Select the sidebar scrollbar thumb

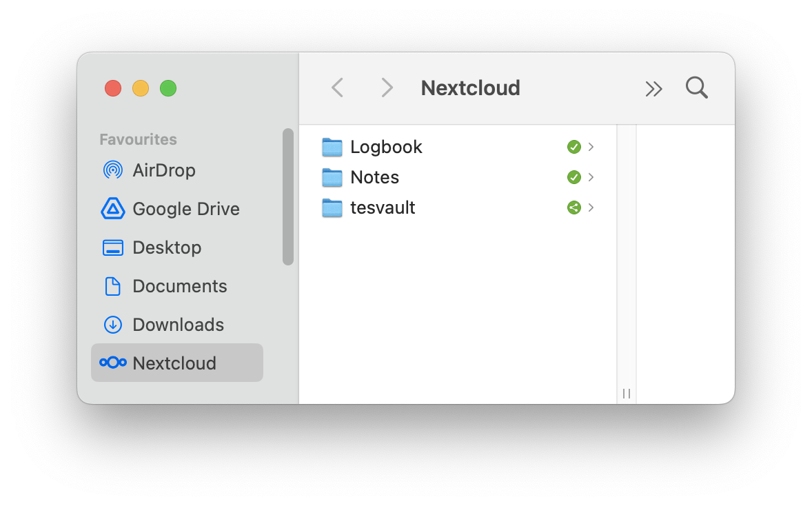click(x=288, y=196)
